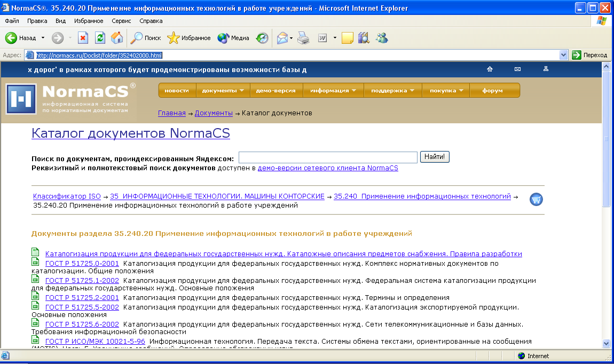Click the Forward arrow toolbar button
This screenshot has height=364, width=614.
pos(58,38)
